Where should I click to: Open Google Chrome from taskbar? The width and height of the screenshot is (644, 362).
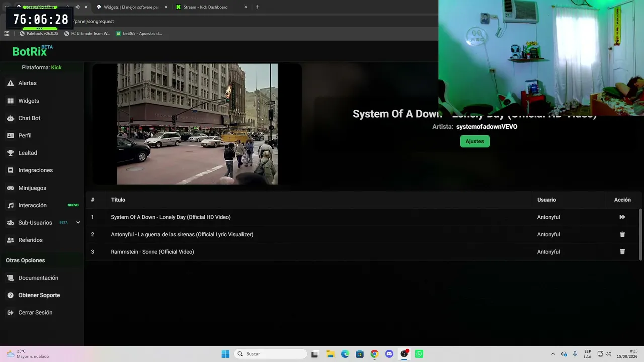pyautogui.click(x=374, y=354)
